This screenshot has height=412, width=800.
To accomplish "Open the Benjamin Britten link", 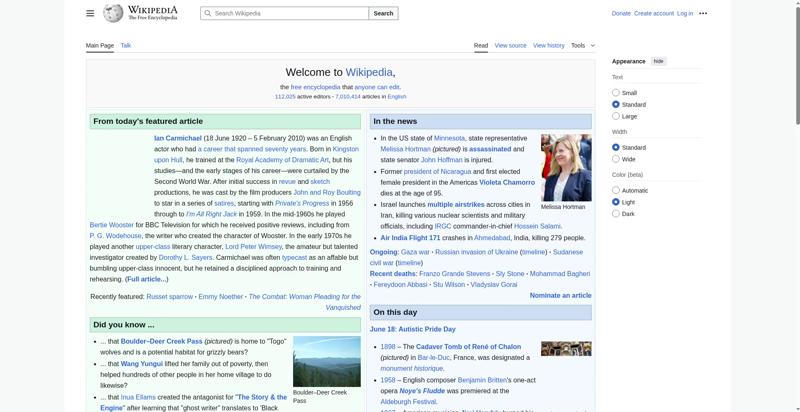I will coord(482,380).
